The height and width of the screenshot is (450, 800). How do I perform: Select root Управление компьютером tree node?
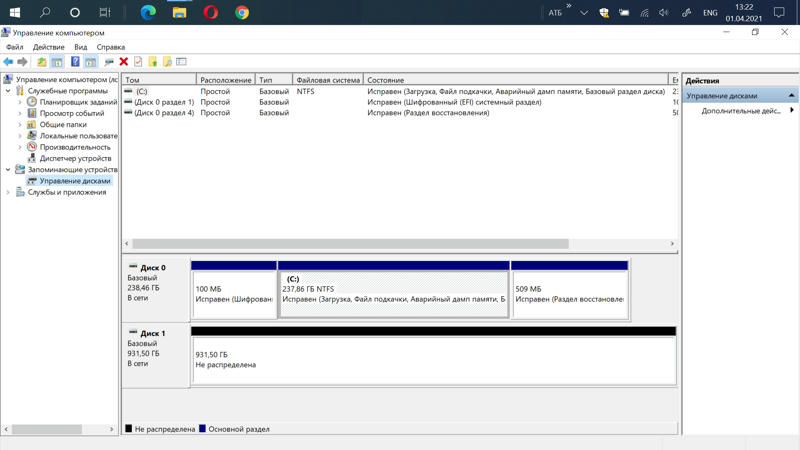(66, 80)
